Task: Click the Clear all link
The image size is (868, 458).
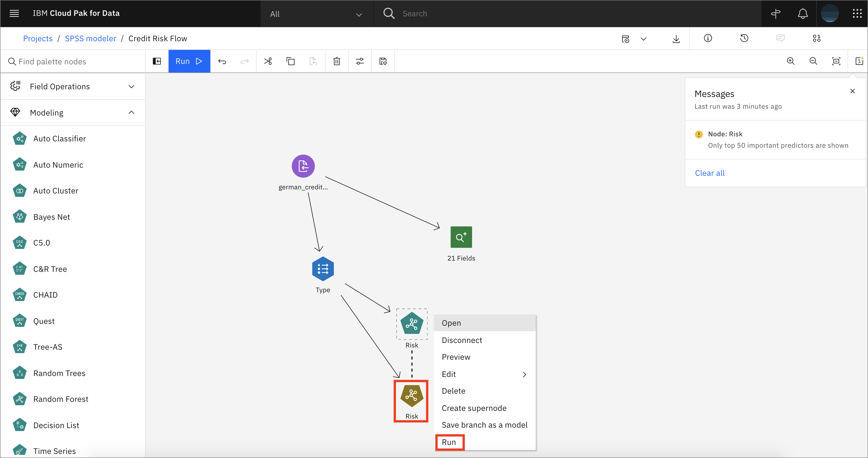Action: (710, 173)
